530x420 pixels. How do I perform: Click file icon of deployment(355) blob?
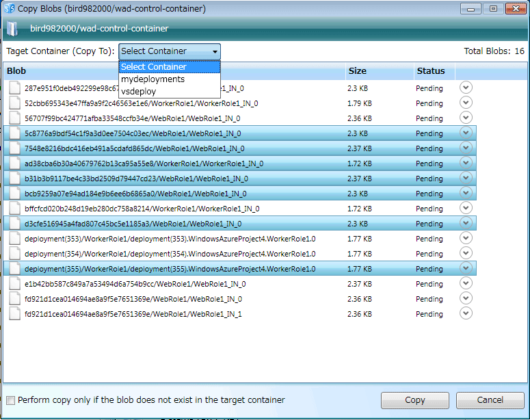(14, 268)
